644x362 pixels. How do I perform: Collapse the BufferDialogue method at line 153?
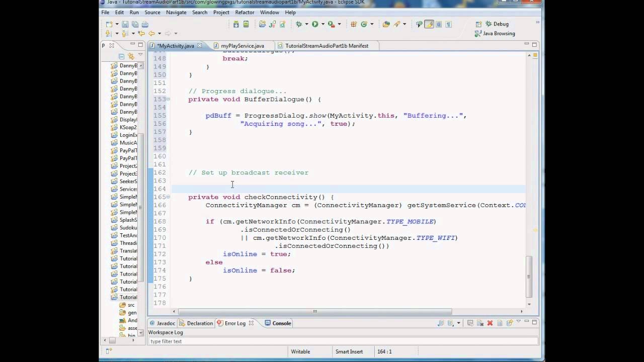pyautogui.click(x=168, y=99)
